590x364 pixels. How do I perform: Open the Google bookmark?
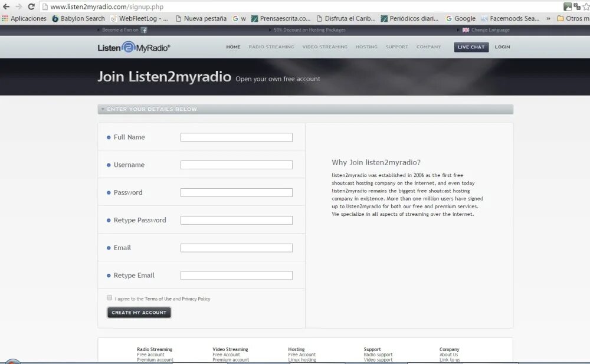(461, 18)
